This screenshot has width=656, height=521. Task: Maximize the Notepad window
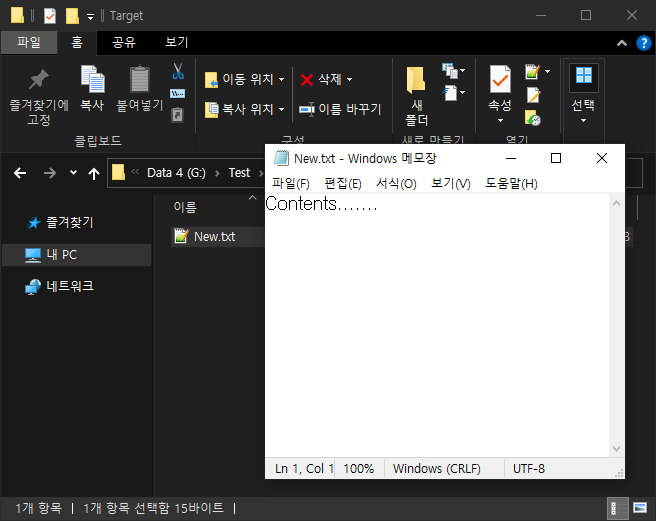[556, 158]
